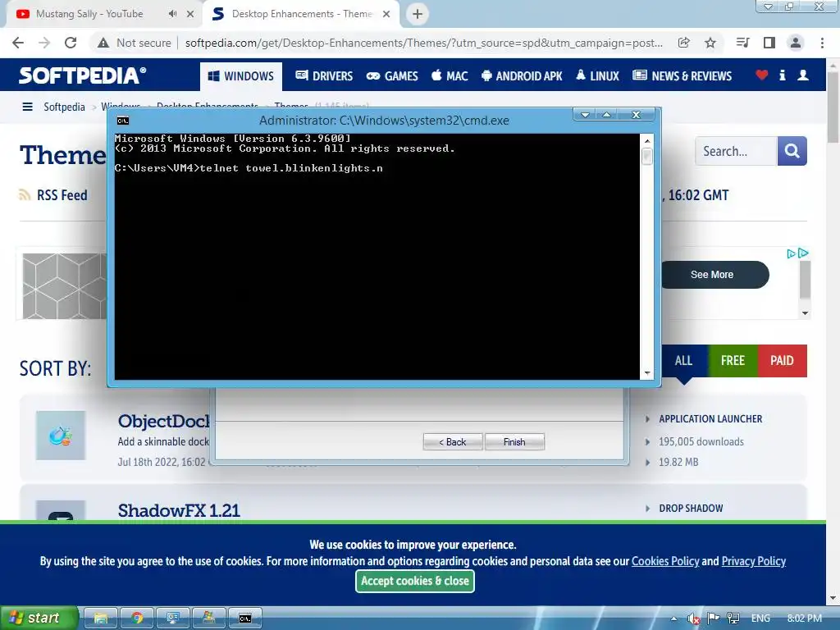The height and width of the screenshot is (630, 840).
Task: Open the Privacy Policy link
Action: click(754, 561)
